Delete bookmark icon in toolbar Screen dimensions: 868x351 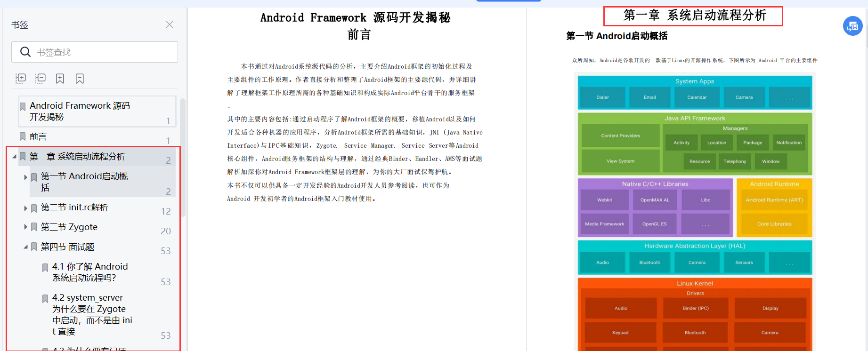pyautogui.click(x=80, y=79)
